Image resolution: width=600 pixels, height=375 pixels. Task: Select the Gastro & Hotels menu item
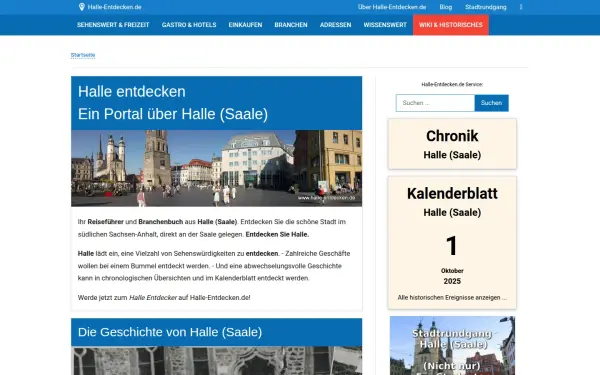(189, 25)
